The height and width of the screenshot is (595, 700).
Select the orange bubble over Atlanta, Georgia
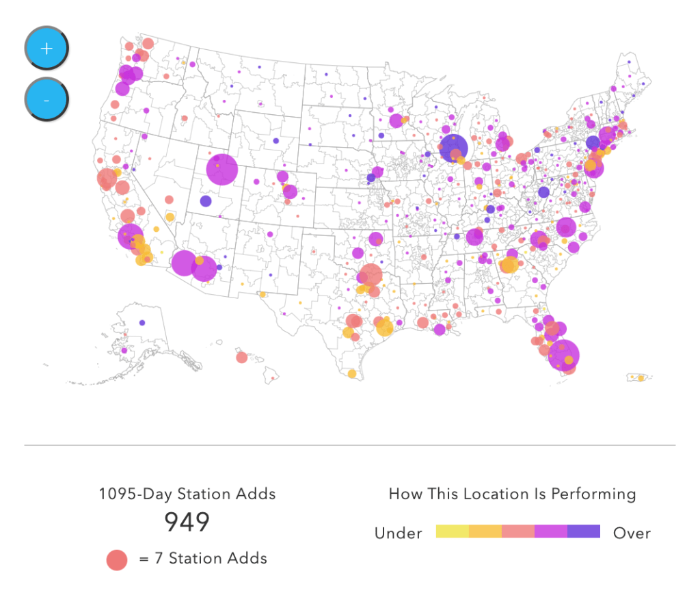509,265
